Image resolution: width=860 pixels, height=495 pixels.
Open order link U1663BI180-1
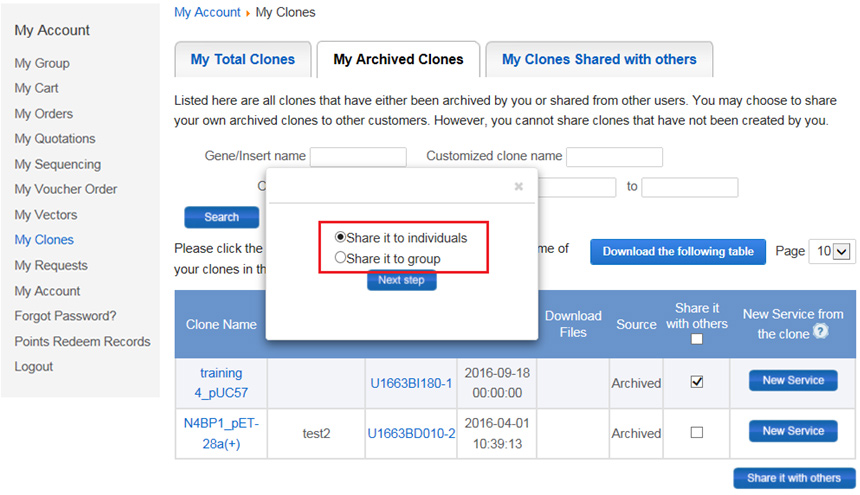click(411, 383)
